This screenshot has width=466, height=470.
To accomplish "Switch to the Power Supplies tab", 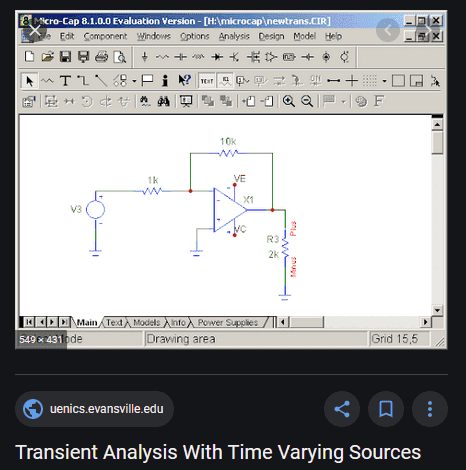I will [228, 322].
